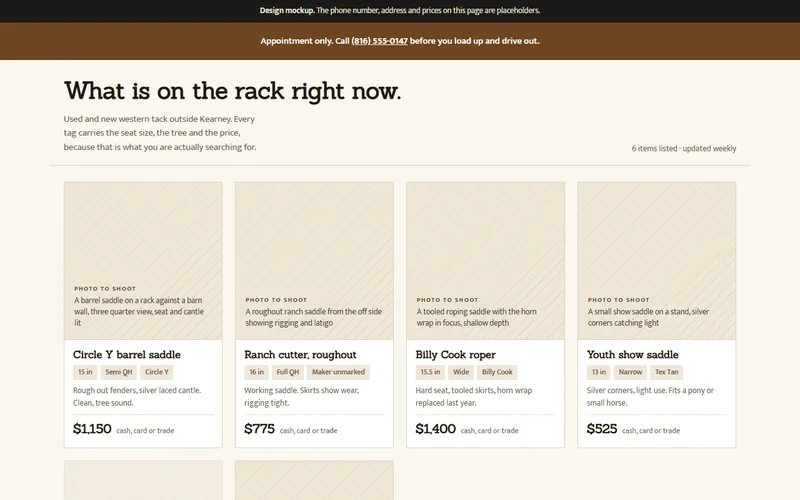Click 'Silver corners, light use' description

click(x=650, y=396)
